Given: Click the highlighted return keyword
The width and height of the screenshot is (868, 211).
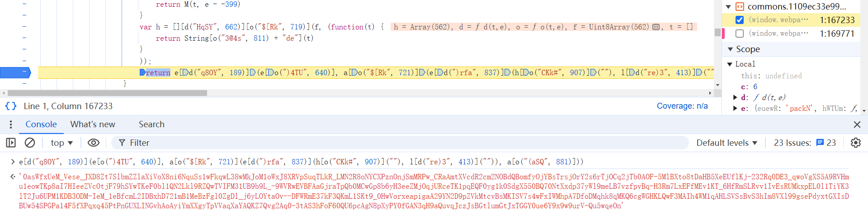Looking at the screenshot, I should (x=158, y=72).
